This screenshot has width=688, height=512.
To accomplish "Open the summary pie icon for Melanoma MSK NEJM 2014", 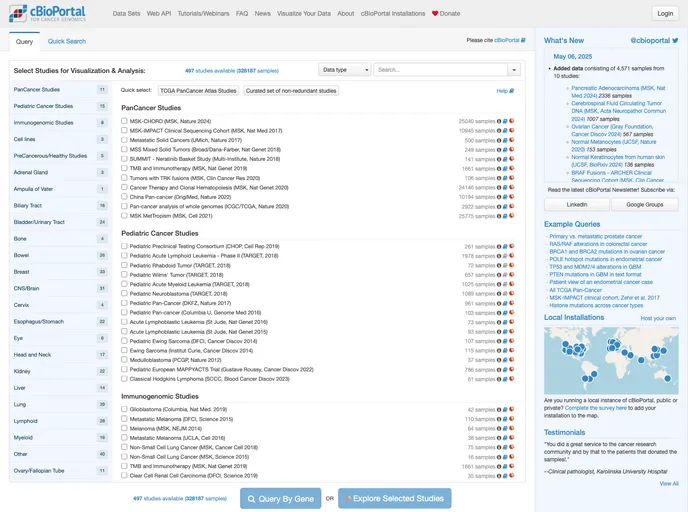I will point(512,428).
